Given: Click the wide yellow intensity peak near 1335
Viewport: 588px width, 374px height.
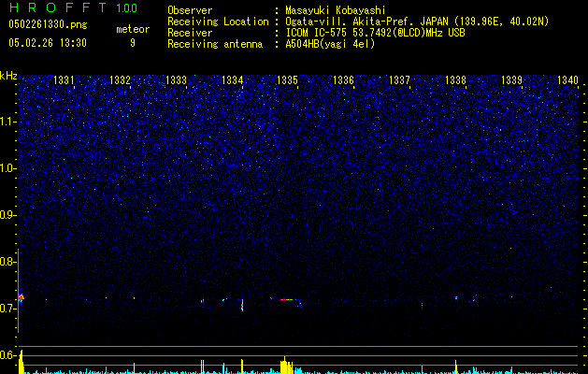Looking at the screenshot, I should point(286,366).
